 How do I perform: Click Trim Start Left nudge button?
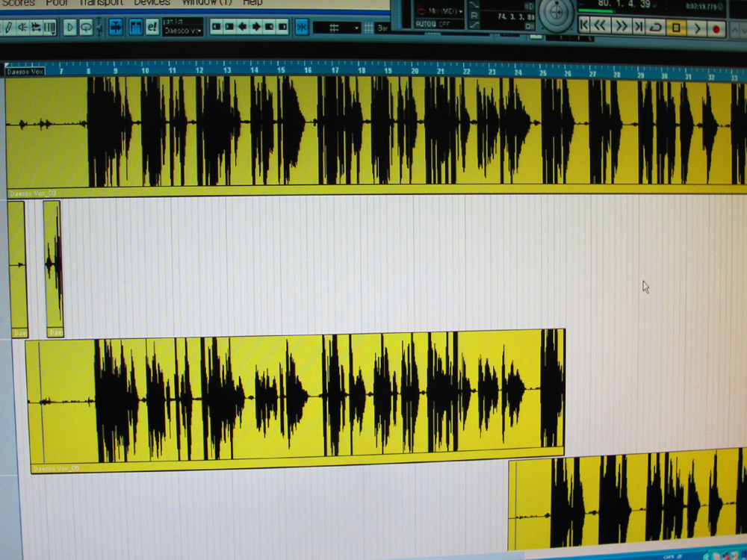[x=217, y=27]
